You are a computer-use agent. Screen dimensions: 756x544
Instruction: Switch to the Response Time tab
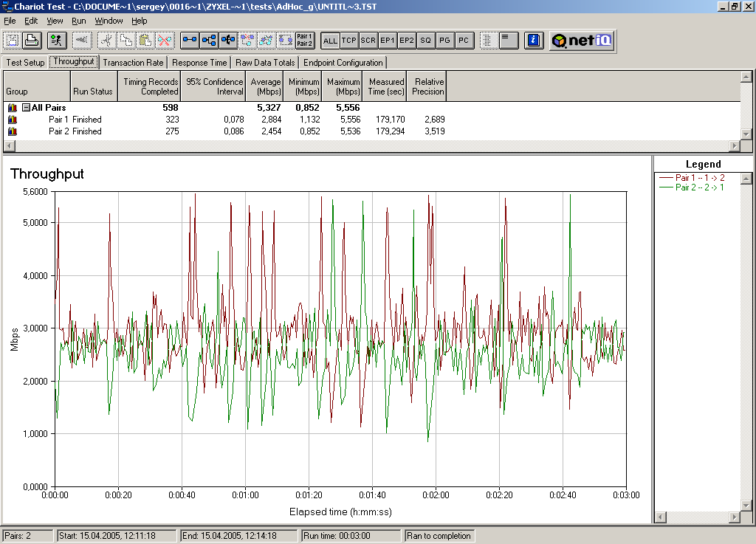pos(199,63)
